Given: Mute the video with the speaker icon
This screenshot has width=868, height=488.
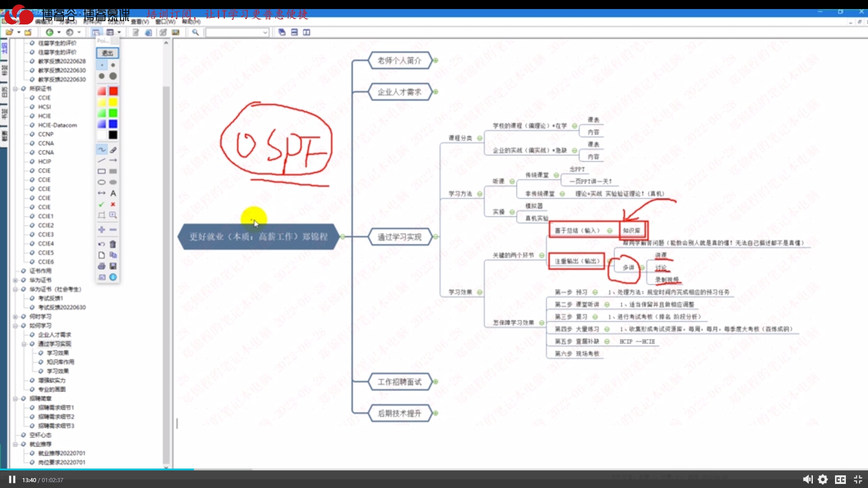Looking at the screenshot, I should click(x=807, y=479).
